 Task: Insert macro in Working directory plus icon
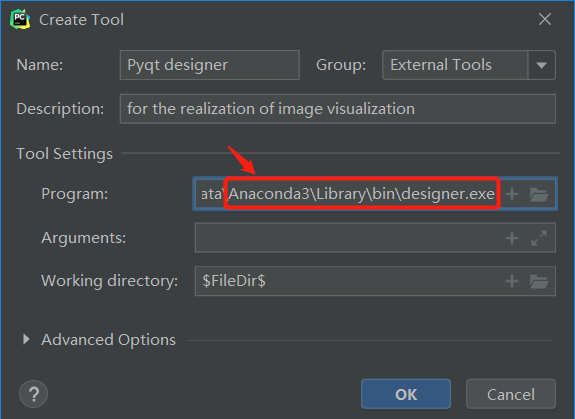[512, 281]
